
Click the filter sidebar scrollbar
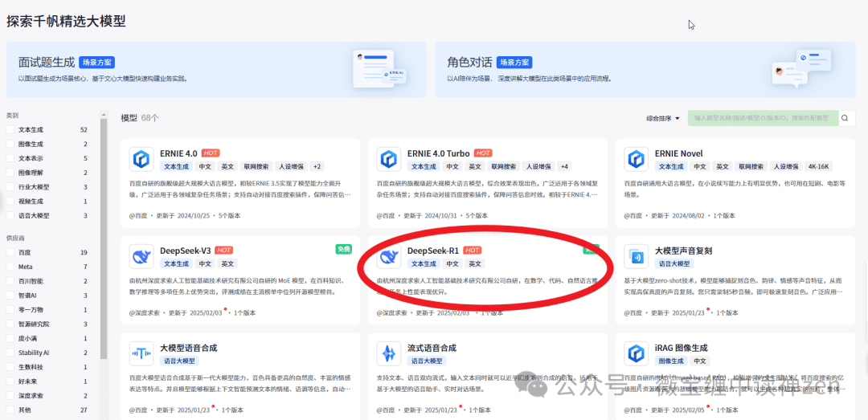tap(104, 238)
